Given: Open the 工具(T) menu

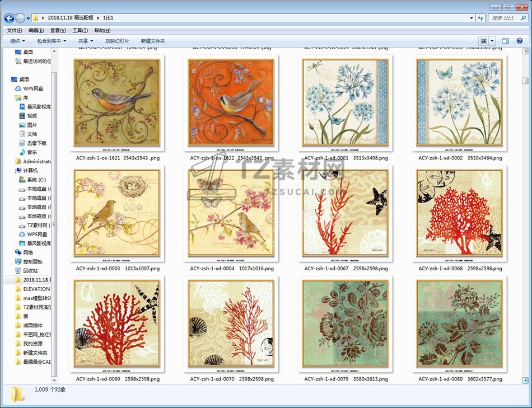Looking at the screenshot, I should click(x=80, y=30).
